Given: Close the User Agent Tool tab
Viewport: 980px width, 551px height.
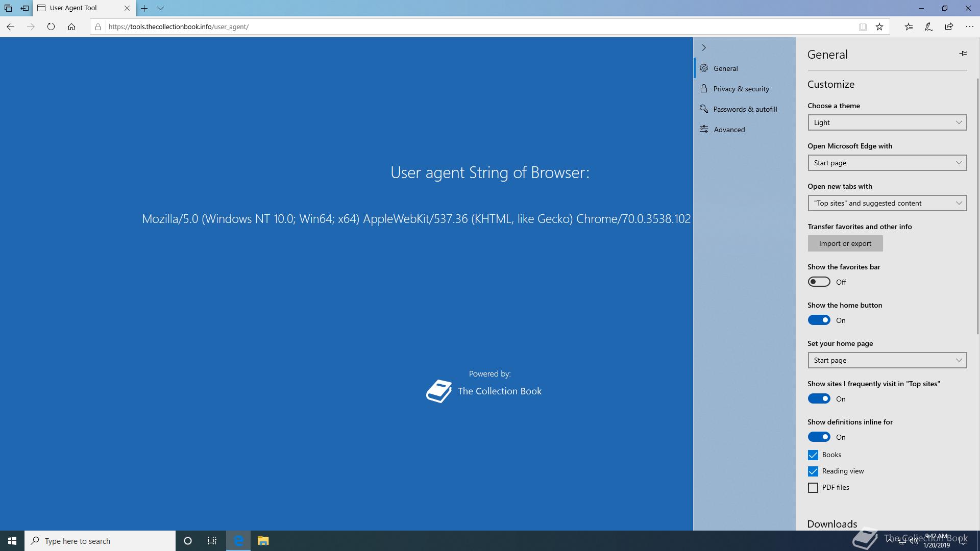Looking at the screenshot, I should (127, 8).
